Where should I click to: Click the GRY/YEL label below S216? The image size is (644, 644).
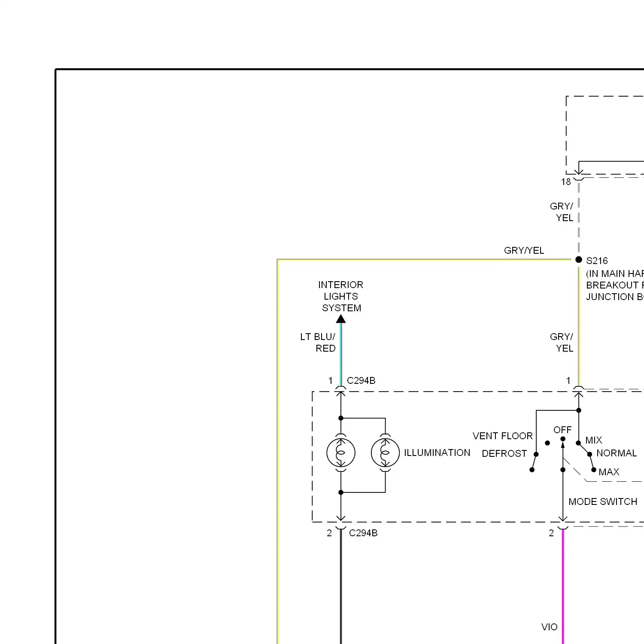(x=562, y=343)
